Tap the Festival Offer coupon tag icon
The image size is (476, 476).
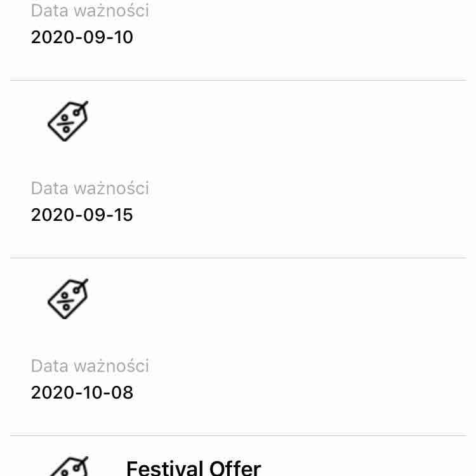point(68,468)
